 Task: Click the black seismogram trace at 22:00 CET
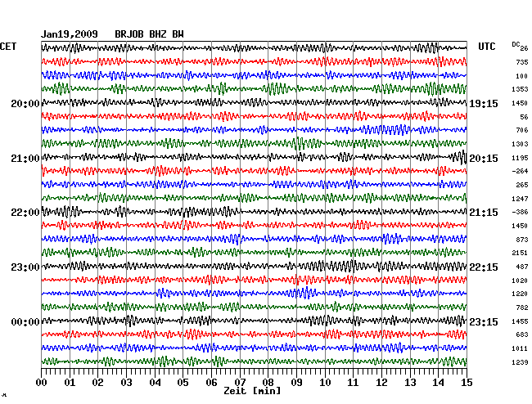(x=254, y=212)
